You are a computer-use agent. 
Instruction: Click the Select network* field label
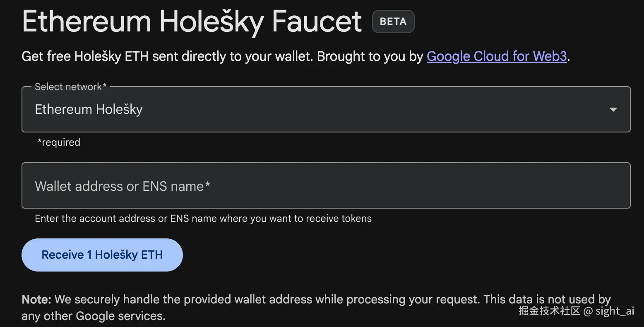[x=70, y=87]
